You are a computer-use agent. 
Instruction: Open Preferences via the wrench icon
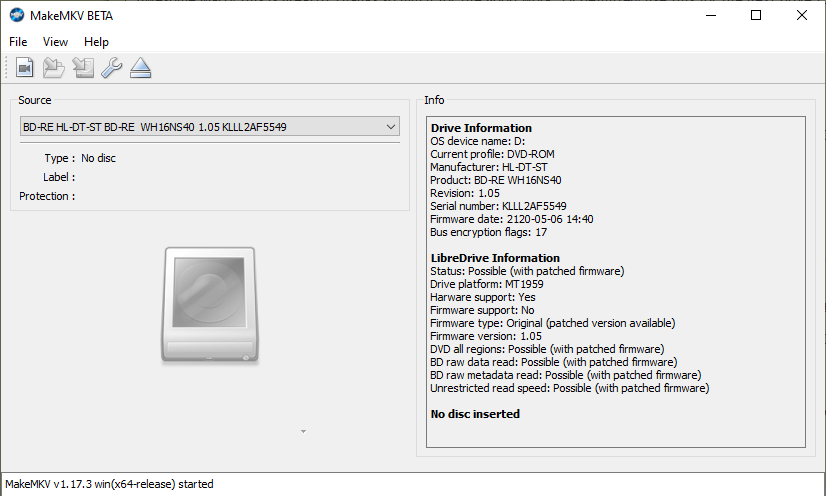(x=112, y=68)
